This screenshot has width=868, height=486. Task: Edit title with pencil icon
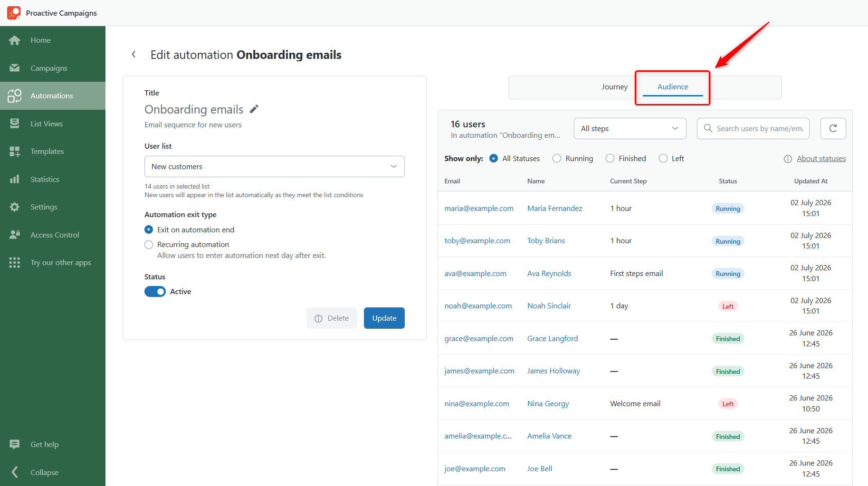coord(254,109)
